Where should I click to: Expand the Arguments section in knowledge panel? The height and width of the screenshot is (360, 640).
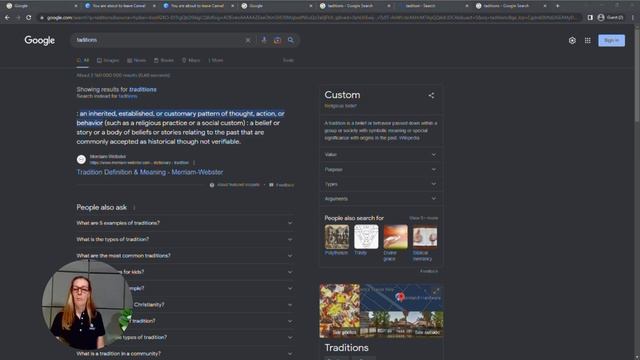coord(381,199)
